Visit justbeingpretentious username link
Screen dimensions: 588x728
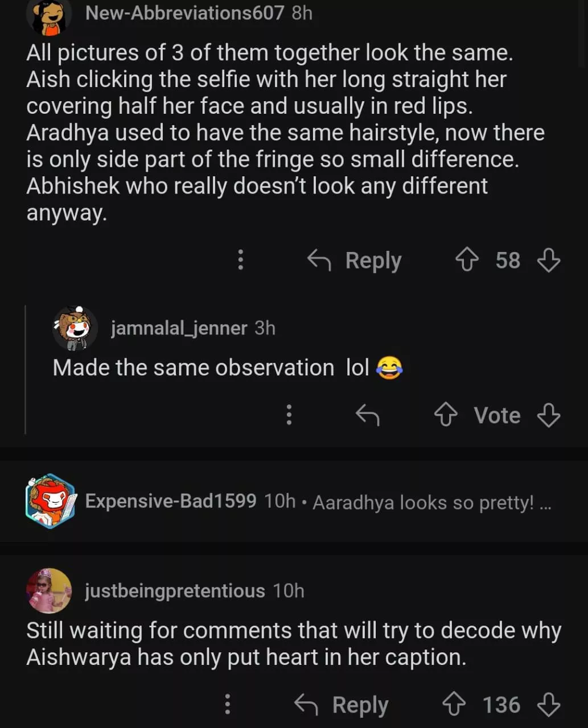[x=175, y=591]
